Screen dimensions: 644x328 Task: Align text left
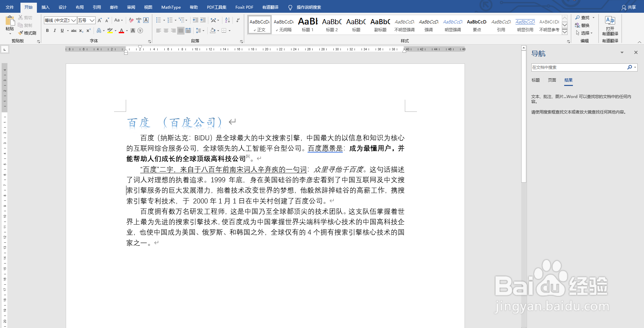(159, 31)
